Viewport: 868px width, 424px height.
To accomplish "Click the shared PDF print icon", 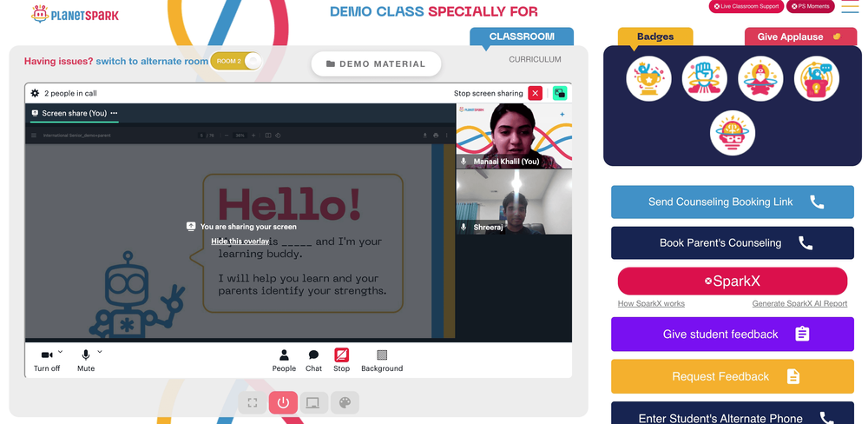I will click(x=436, y=136).
